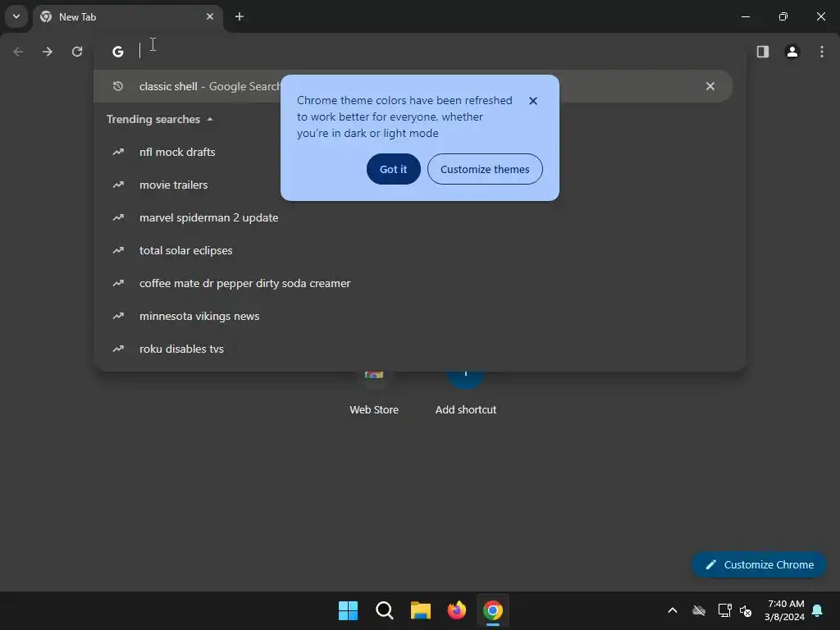Click the history clock icon beside classic shell

point(118,86)
